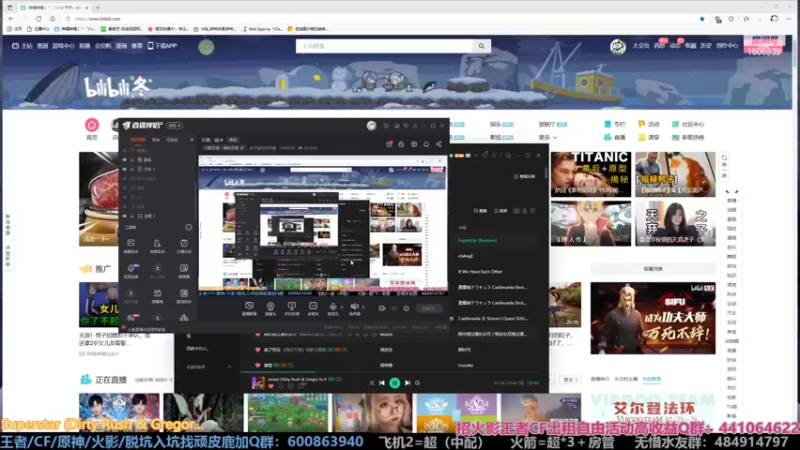Image resolution: width=800 pixels, height=450 pixels.
Task: Skip to the next track in the music player
Action: tap(407, 383)
